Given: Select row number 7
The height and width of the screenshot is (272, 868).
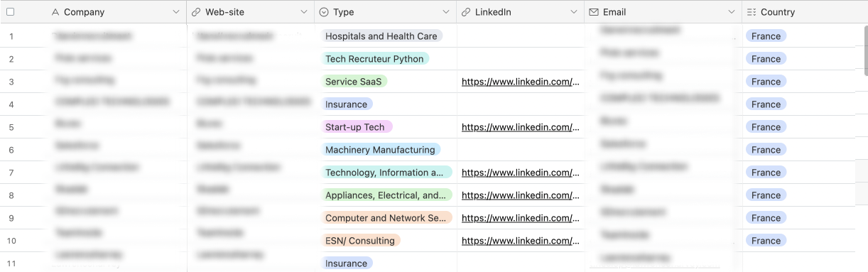Looking at the screenshot, I should click(11, 173).
